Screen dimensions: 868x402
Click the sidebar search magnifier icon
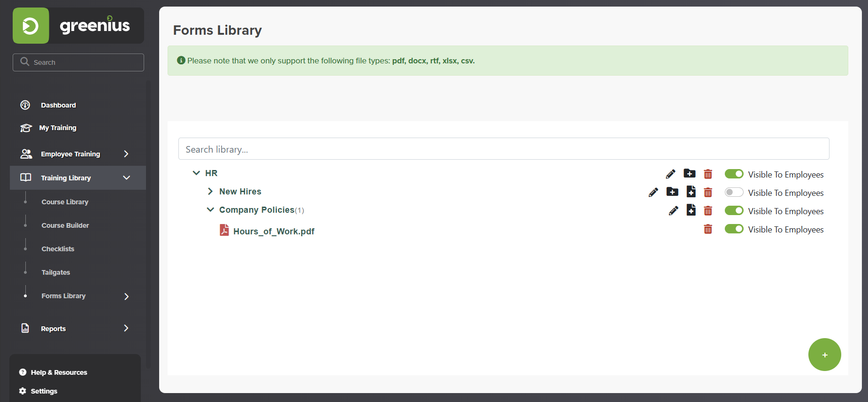tap(25, 62)
